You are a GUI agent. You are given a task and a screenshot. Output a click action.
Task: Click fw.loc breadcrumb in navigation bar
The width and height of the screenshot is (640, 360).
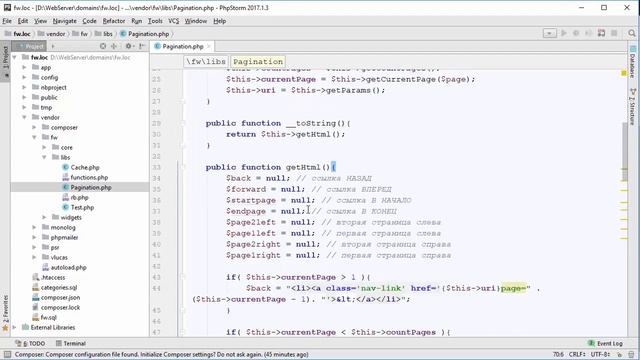click(18, 34)
